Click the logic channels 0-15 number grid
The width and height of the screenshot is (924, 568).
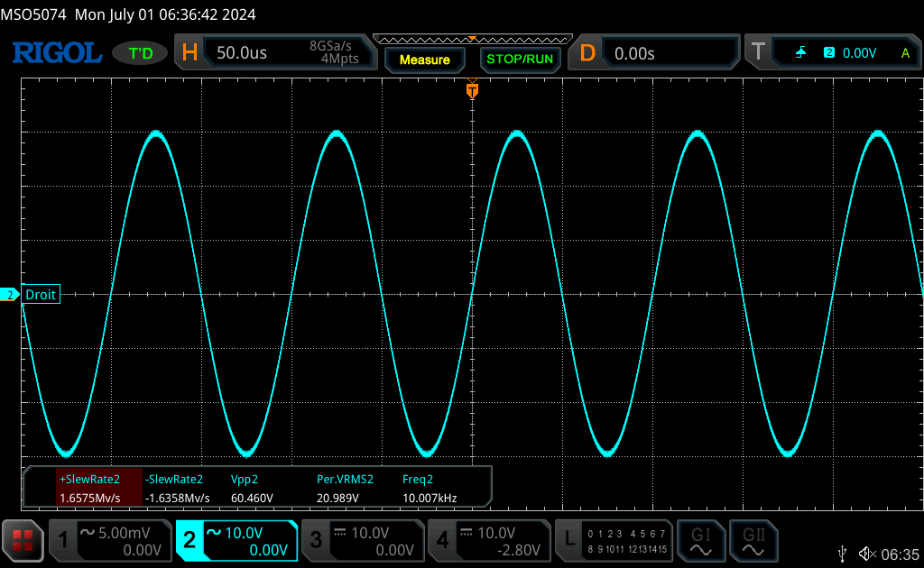pos(627,541)
